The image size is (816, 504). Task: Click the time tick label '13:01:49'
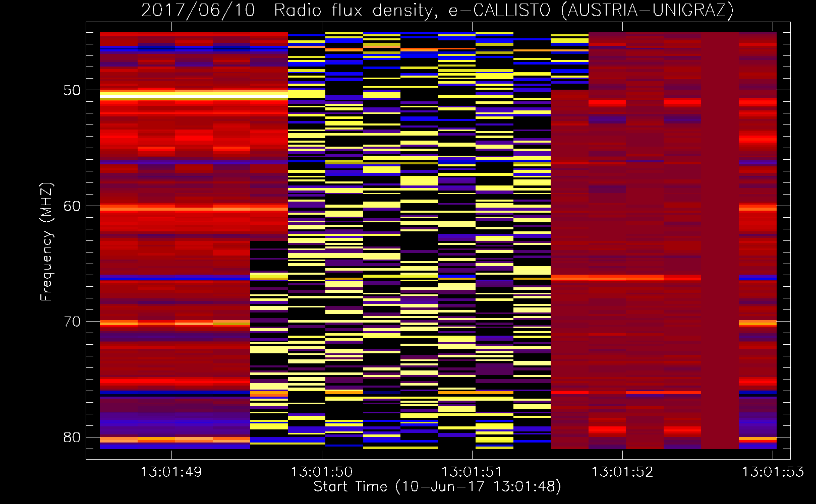click(x=171, y=472)
